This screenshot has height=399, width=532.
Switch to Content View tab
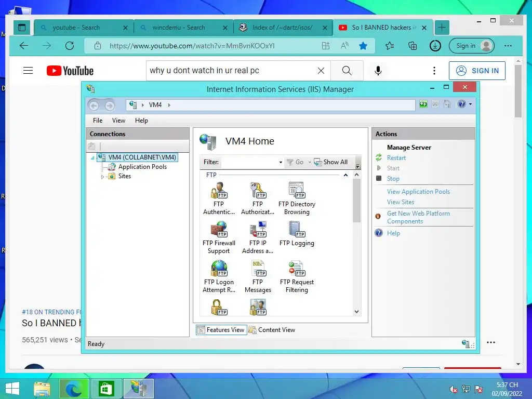click(x=272, y=330)
